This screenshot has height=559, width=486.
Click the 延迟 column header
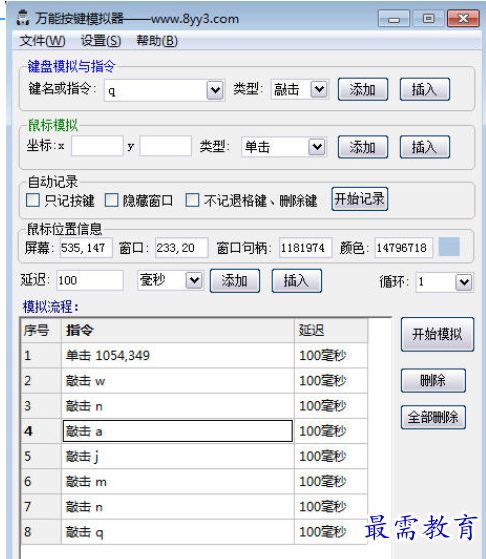coord(331,330)
